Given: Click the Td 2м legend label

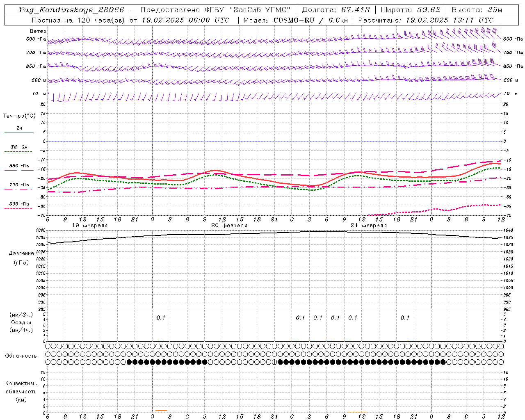Looking at the screenshot, I should click(19, 147).
